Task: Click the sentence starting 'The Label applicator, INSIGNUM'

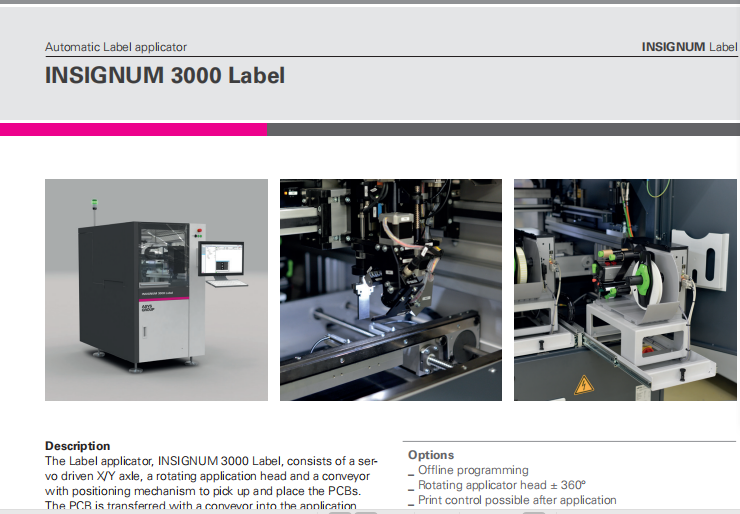Action: [211, 461]
